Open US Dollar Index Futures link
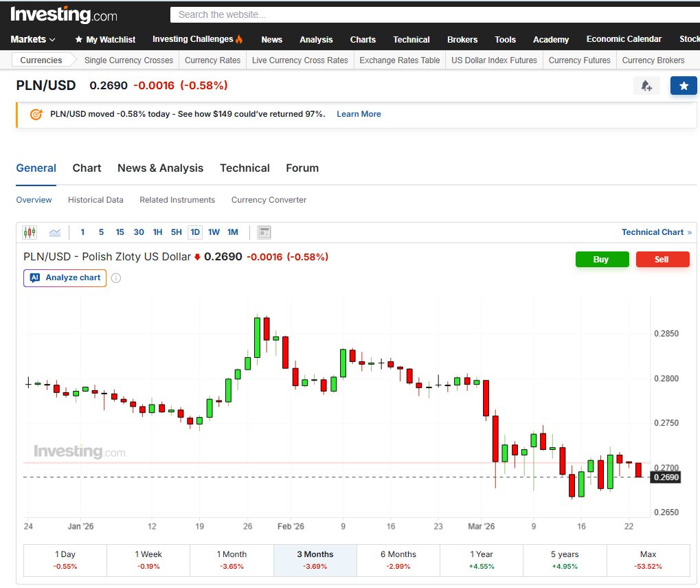 point(494,60)
